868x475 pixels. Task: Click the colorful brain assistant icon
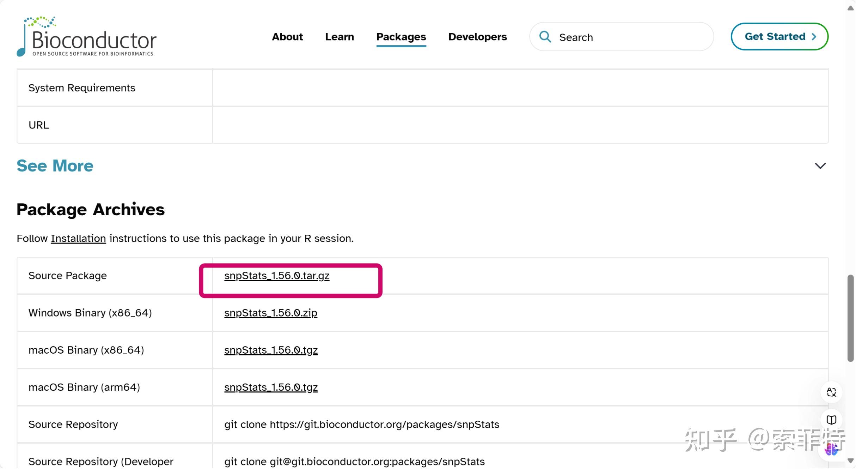[831, 449]
